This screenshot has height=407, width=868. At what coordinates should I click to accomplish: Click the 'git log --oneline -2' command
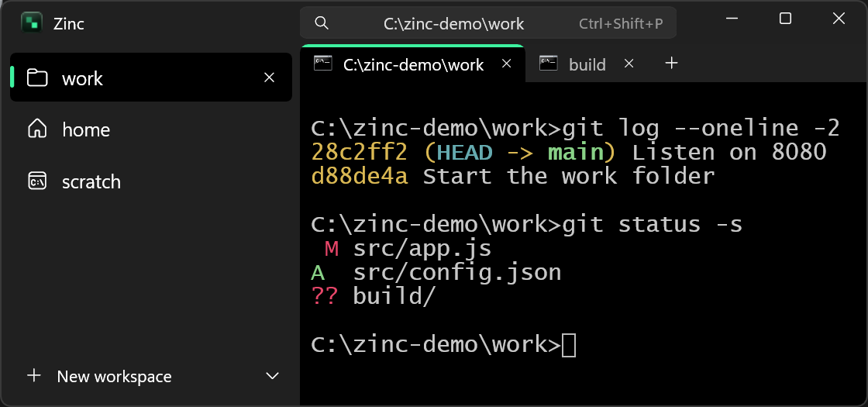tap(701, 128)
